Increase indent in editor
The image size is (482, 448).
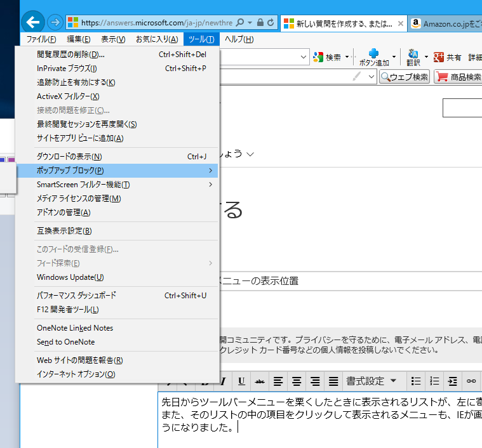tap(453, 381)
